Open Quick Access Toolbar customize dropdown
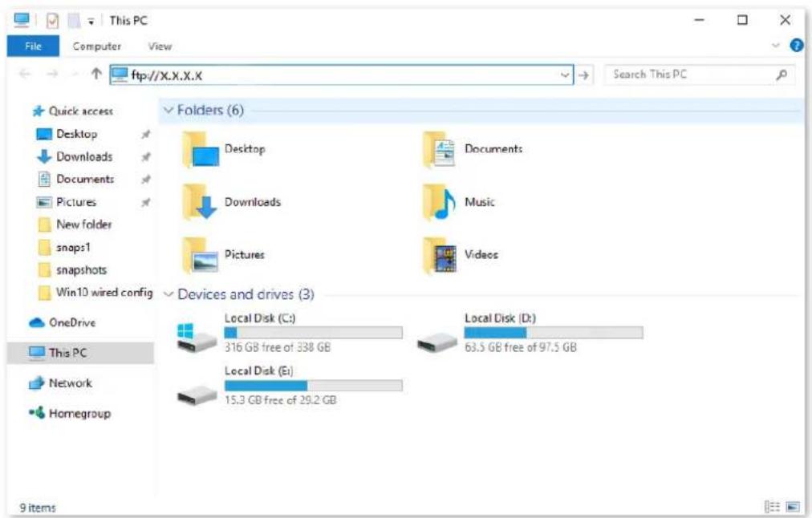Image resolution: width=812 pixels, height=518 pixels. click(x=91, y=22)
